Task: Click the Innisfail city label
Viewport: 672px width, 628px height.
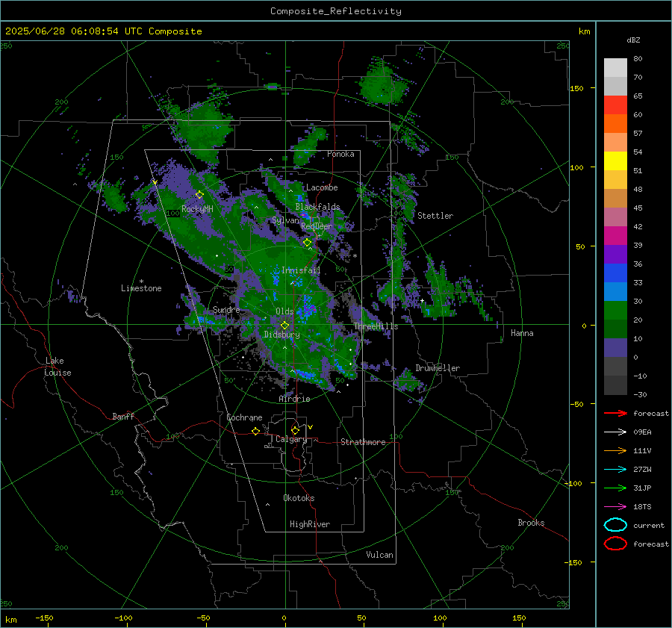Action: [x=301, y=270]
